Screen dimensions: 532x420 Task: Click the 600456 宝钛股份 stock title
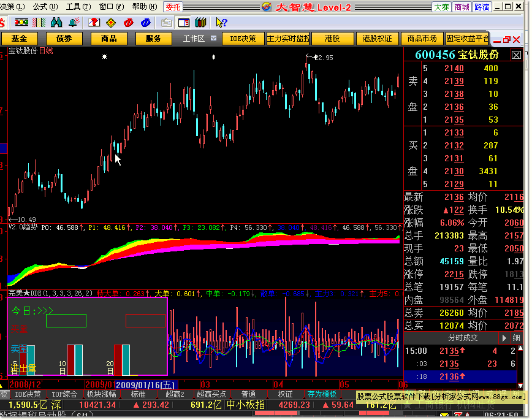pyautogui.click(x=457, y=55)
